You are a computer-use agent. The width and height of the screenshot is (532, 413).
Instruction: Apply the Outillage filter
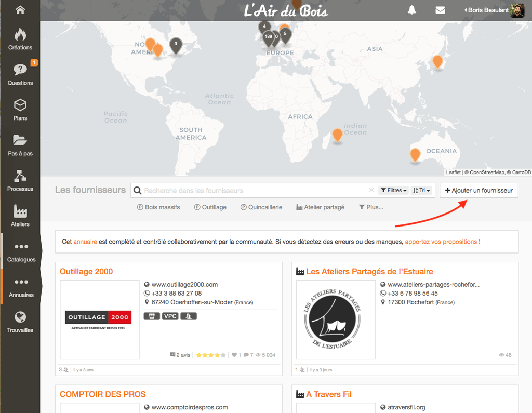coord(210,207)
